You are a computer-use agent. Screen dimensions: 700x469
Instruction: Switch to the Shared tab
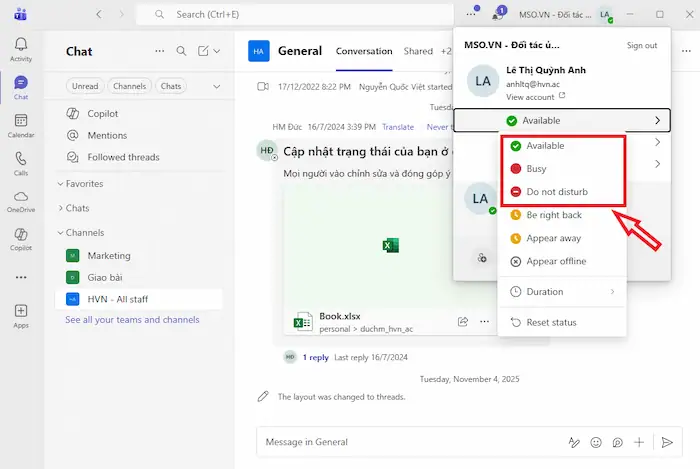point(418,51)
